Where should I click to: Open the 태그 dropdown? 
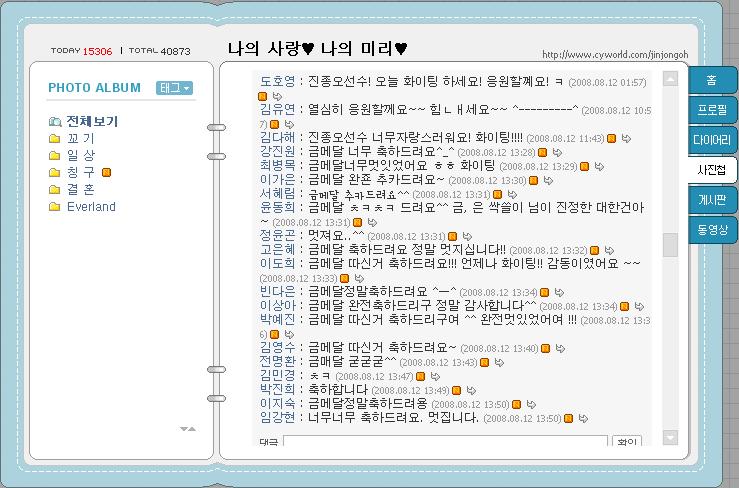coord(174,88)
